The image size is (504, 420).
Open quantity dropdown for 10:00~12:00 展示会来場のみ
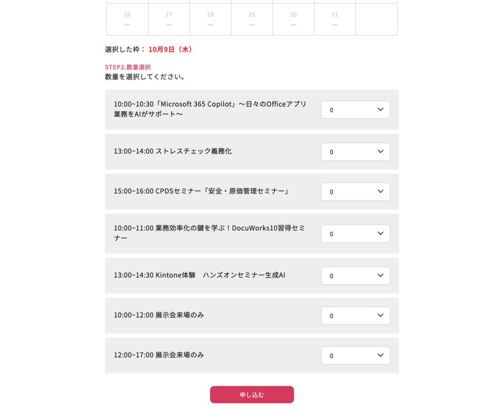pyautogui.click(x=355, y=316)
